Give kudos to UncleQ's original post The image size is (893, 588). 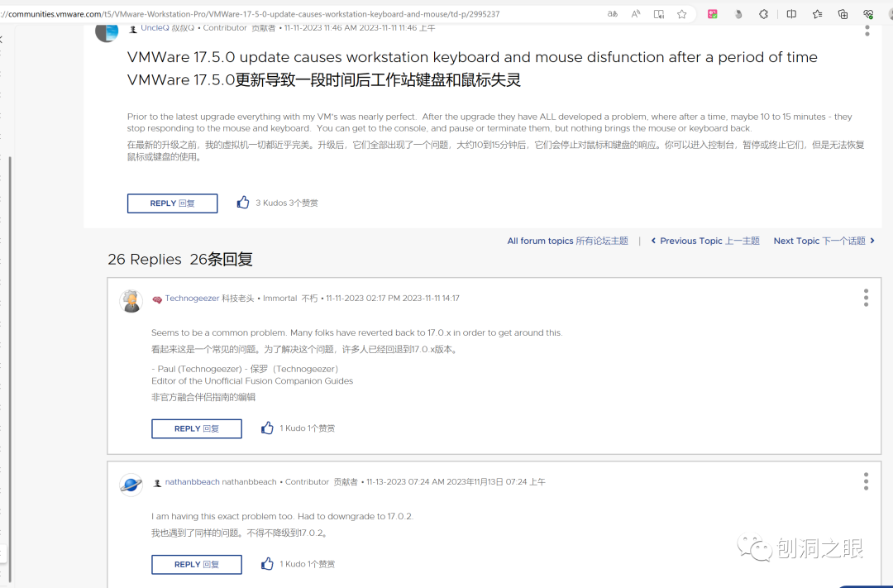(x=242, y=202)
